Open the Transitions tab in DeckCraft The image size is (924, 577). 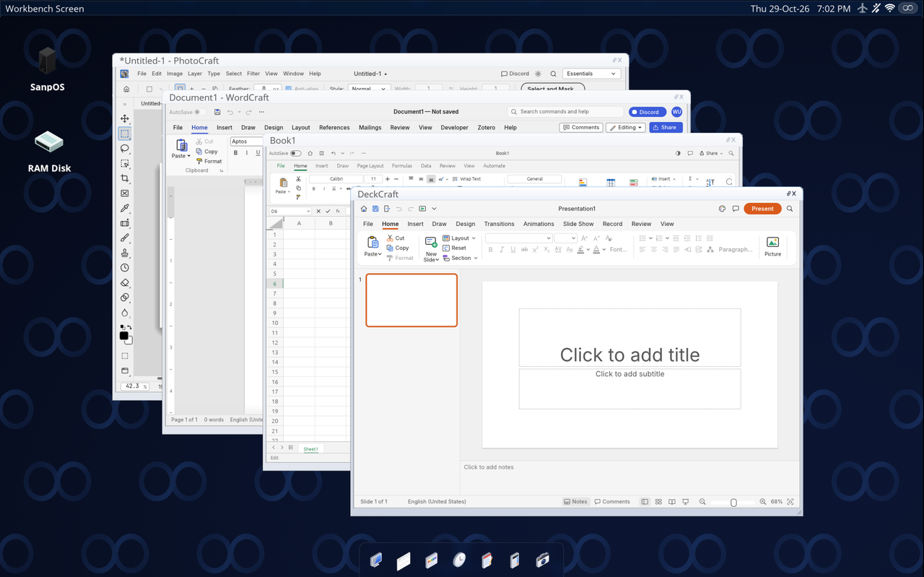[x=499, y=224]
